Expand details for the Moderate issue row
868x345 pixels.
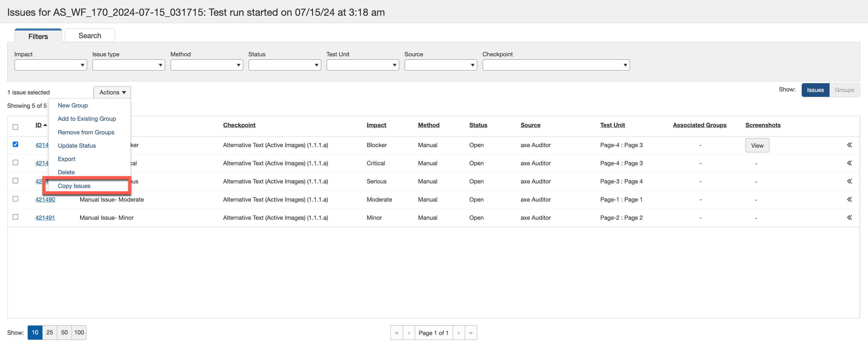point(849,200)
